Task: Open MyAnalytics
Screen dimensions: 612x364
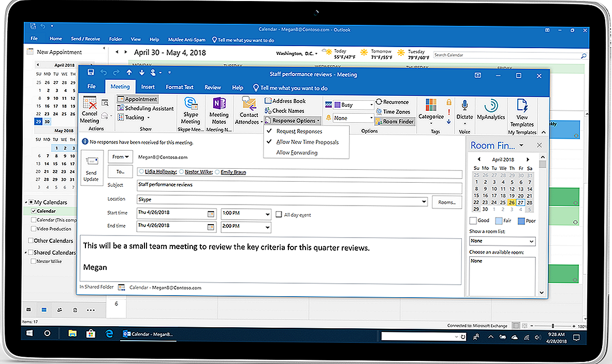Action: (491, 109)
